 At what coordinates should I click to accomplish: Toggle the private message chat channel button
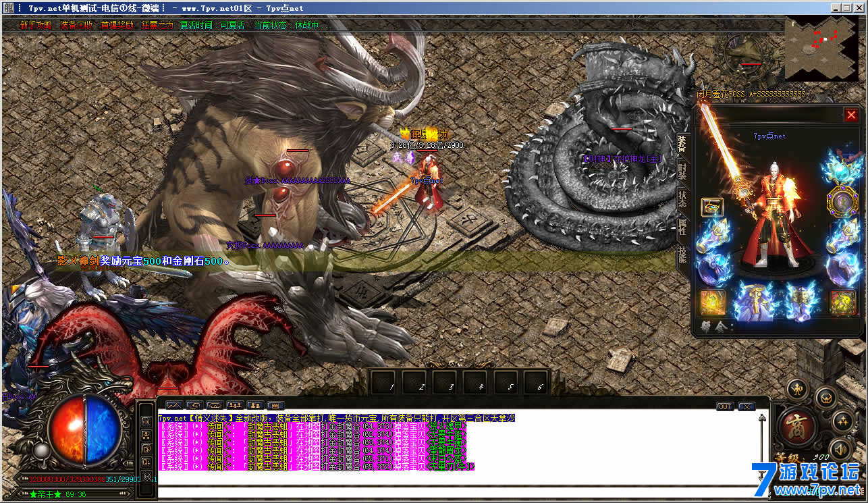tap(146, 462)
